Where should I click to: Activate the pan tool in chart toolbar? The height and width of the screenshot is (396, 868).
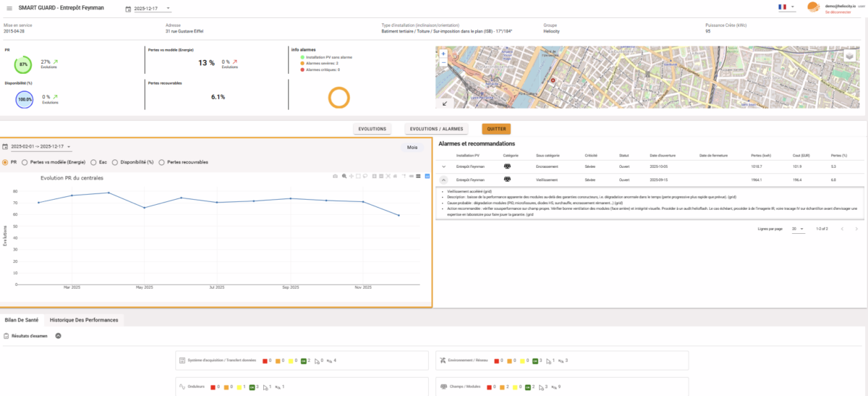[351, 176]
